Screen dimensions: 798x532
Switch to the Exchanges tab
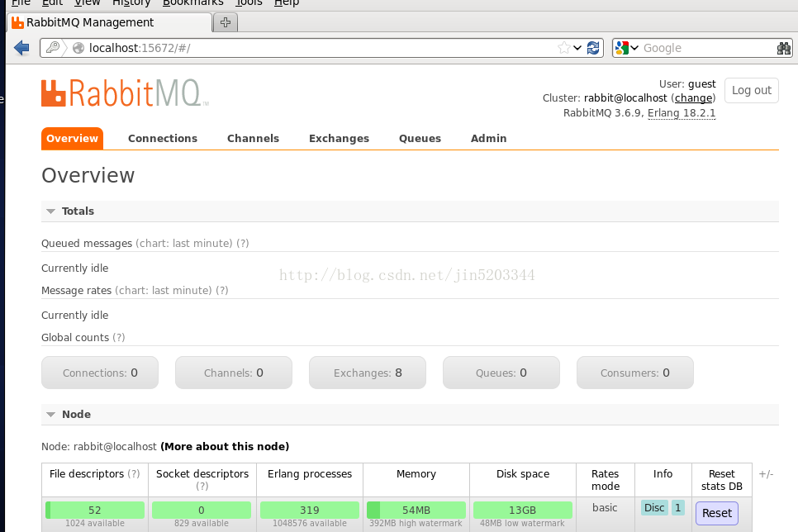tap(339, 139)
